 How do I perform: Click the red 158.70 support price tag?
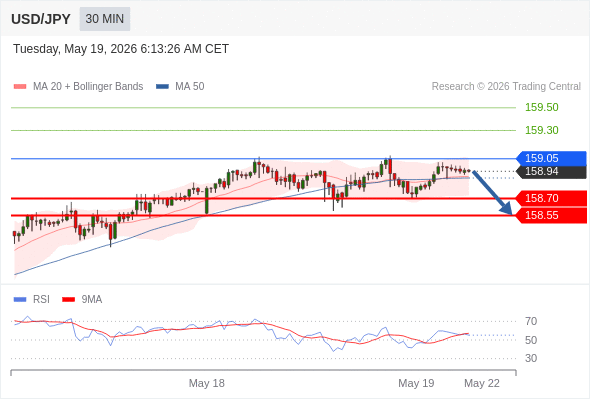(x=552, y=198)
